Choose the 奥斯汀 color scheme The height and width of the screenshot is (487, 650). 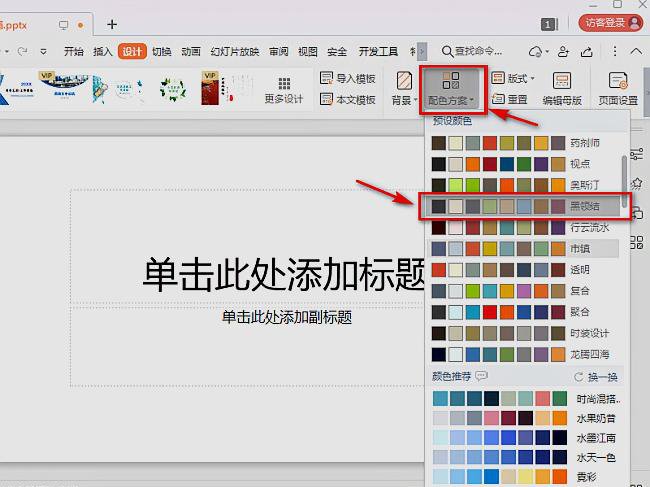click(x=524, y=185)
